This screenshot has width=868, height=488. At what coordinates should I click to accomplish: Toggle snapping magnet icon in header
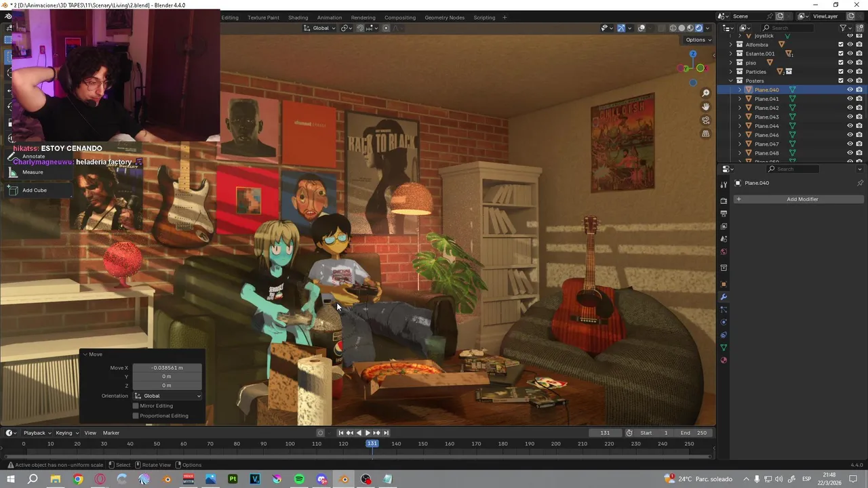pyautogui.click(x=360, y=28)
